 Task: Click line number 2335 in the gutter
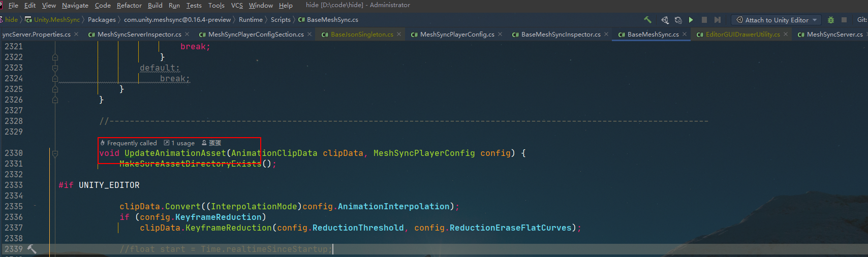pos(14,206)
